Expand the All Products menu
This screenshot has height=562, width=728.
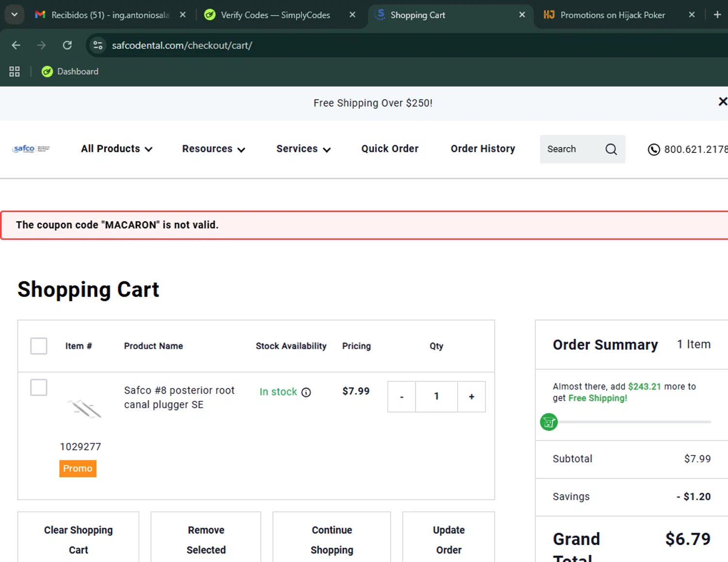coord(116,149)
